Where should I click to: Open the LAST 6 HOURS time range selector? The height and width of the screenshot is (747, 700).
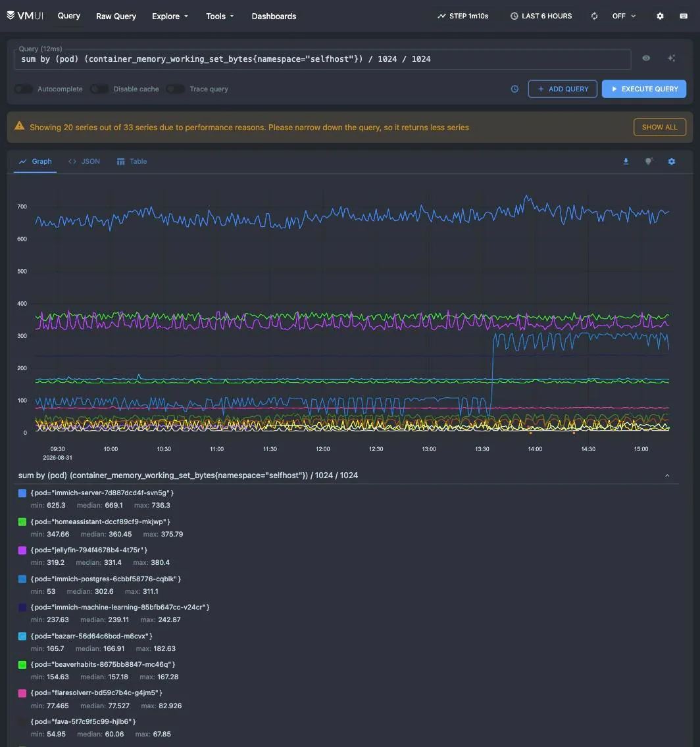click(x=541, y=16)
